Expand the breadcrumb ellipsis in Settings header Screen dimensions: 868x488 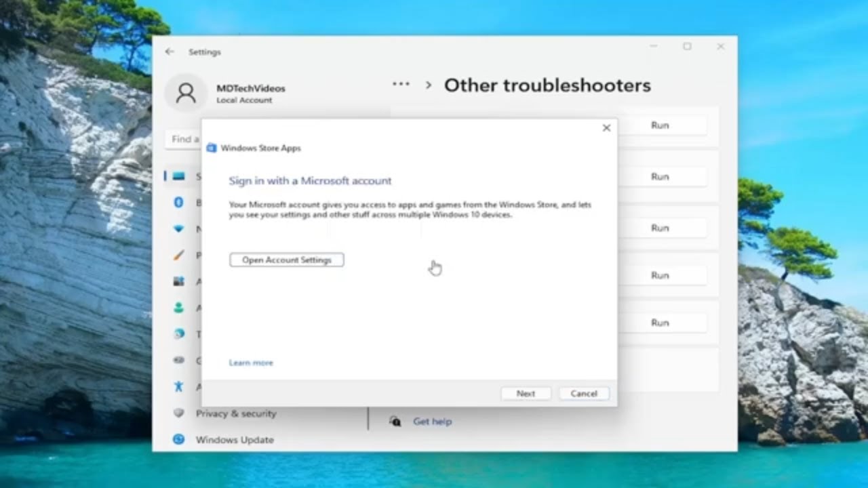[x=401, y=85]
